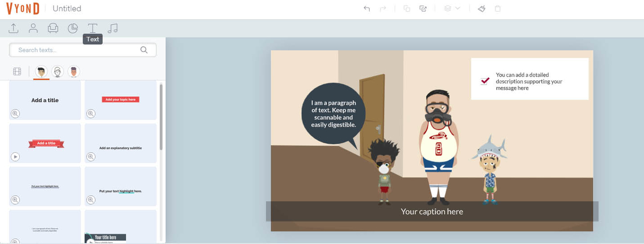Select the red ribbon 'Add a title' template

45,143
